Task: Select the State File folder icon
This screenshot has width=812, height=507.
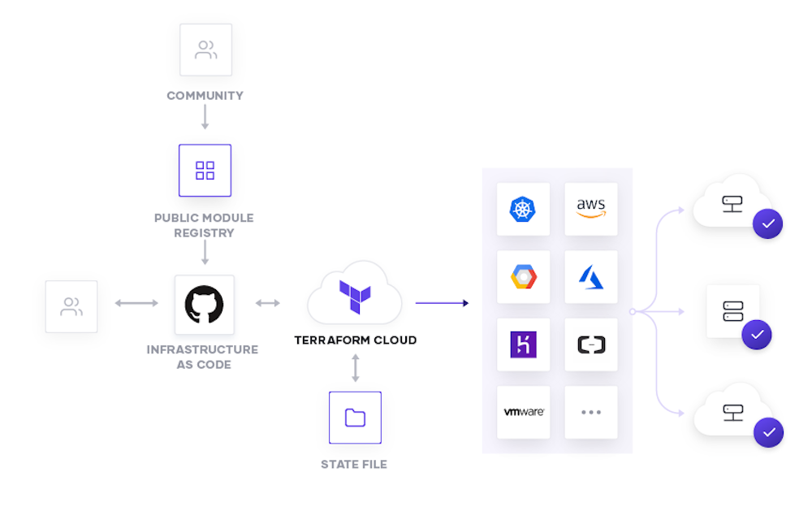Action: click(355, 417)
